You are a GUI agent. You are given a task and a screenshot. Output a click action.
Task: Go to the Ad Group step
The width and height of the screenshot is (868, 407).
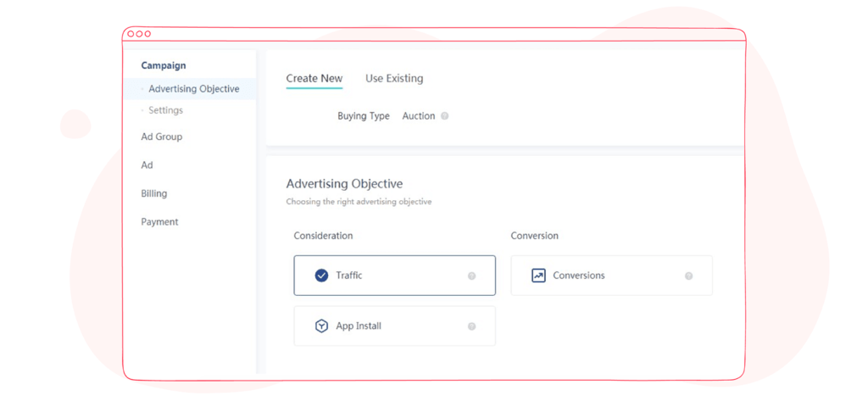pyautogui.click(x=162, y=137)
